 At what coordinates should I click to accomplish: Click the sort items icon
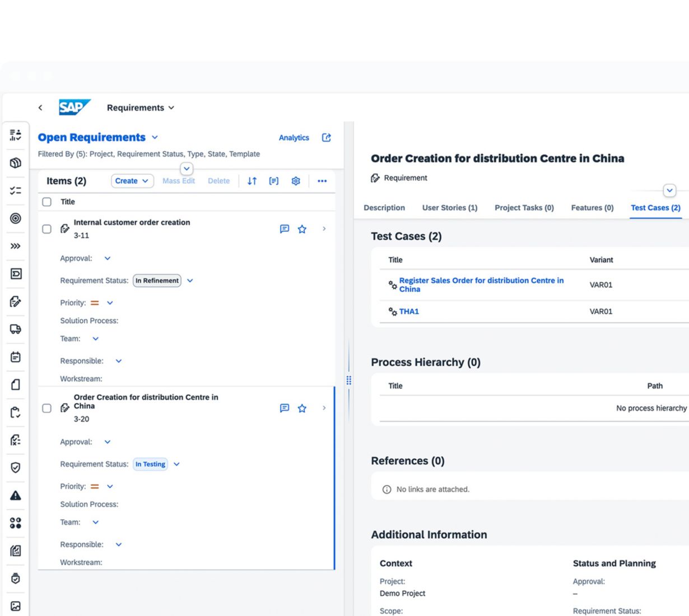click(252, 181)
